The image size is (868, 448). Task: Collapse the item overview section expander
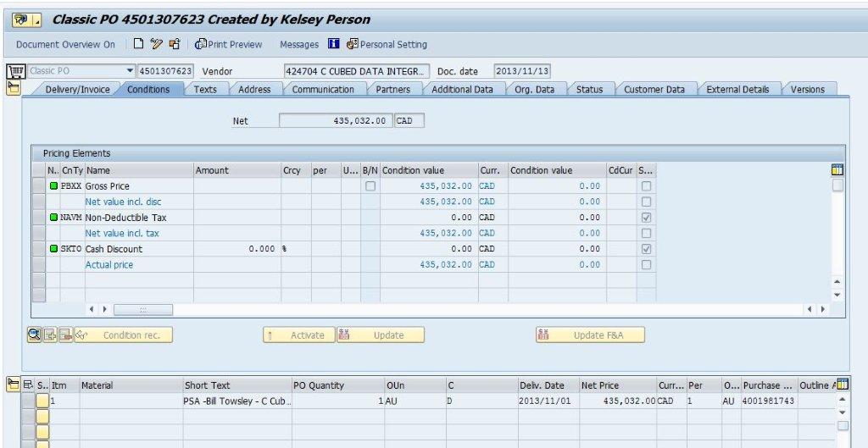[14, 385]
